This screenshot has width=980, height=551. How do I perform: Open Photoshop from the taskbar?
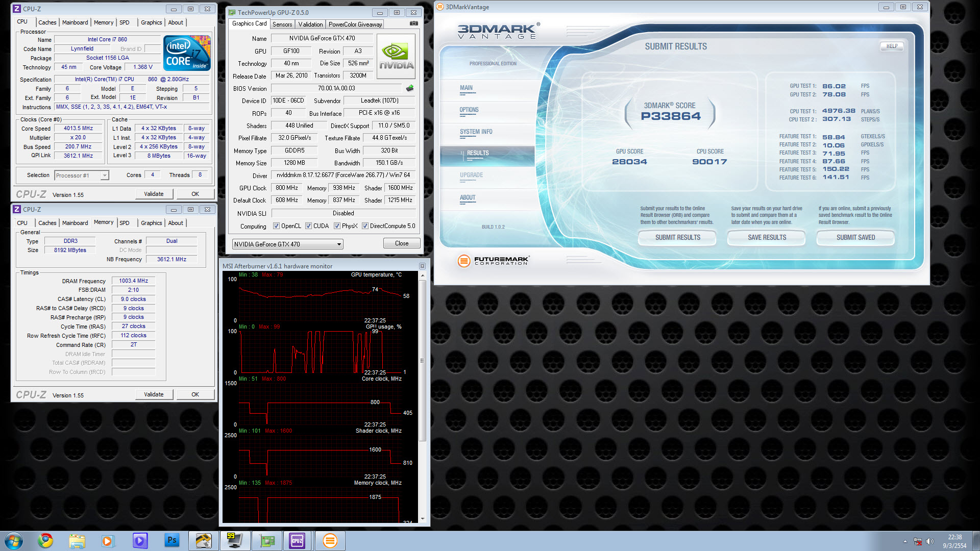[171, 540]
